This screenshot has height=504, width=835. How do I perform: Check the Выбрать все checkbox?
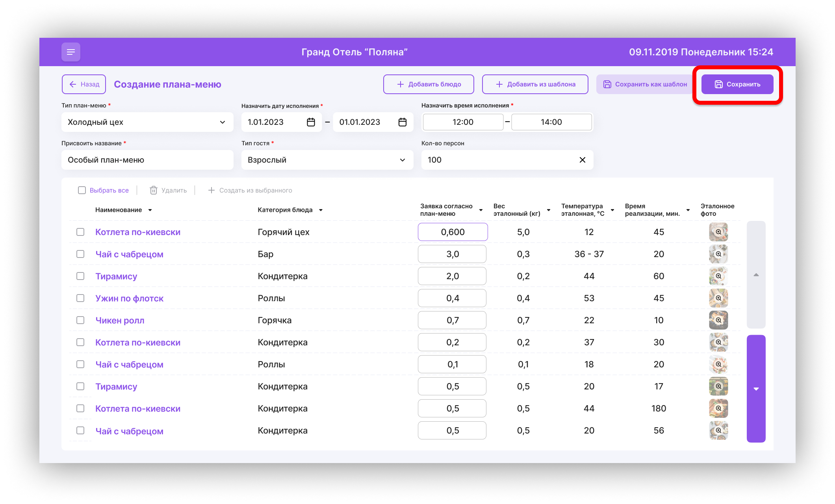(x=82, y=190)
